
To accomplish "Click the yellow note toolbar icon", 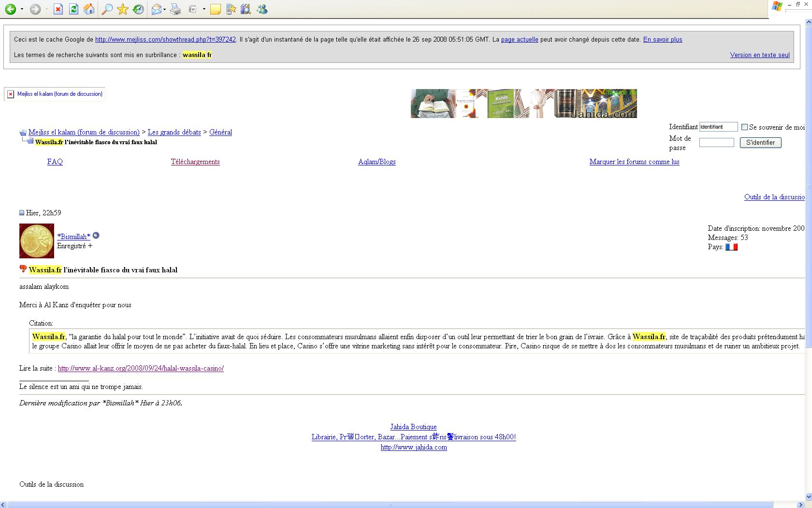I will click(216, 9).
